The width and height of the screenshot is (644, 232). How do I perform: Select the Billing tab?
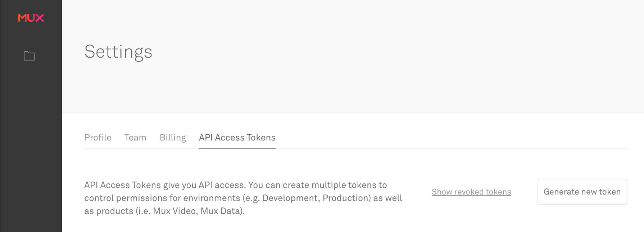click(x=173, y=138)
